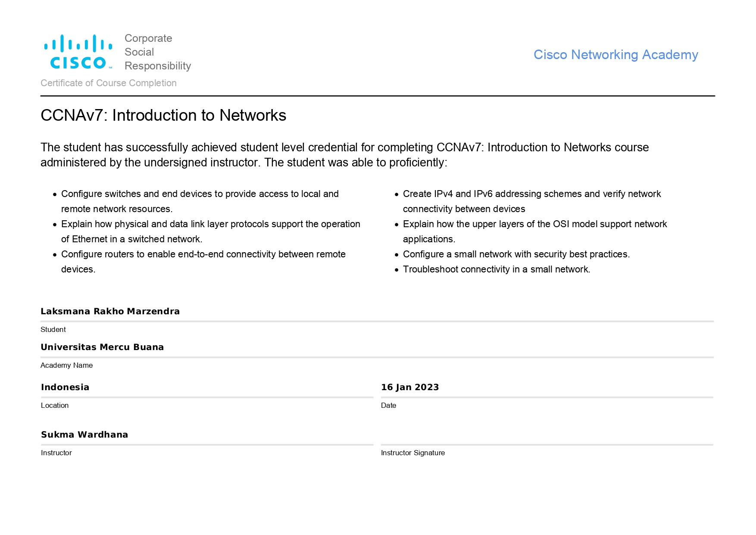
Task: Click the Certificate of Course Completion label
Action: (x=109, y=83)
